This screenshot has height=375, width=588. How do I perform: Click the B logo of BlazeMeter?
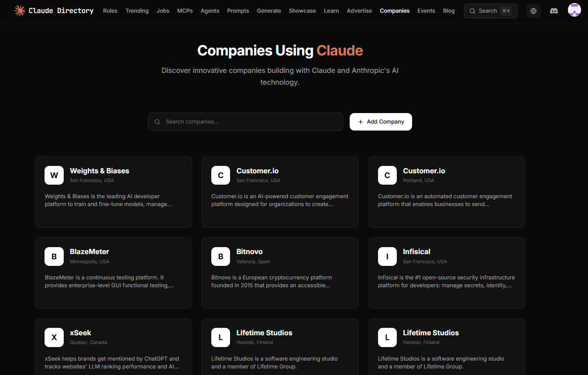(x=54, y=256)
